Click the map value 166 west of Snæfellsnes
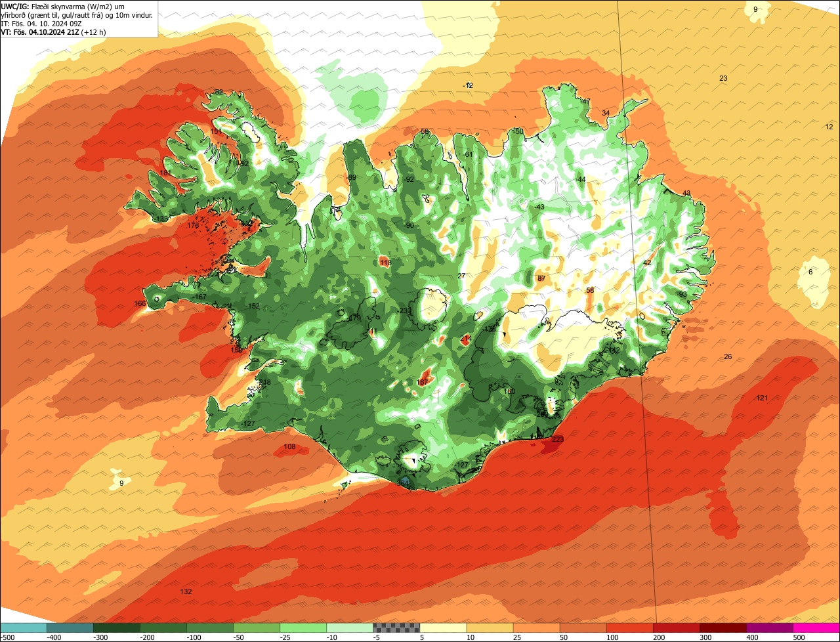The height and width of the screenshot is (642, 840). (140, 303)
